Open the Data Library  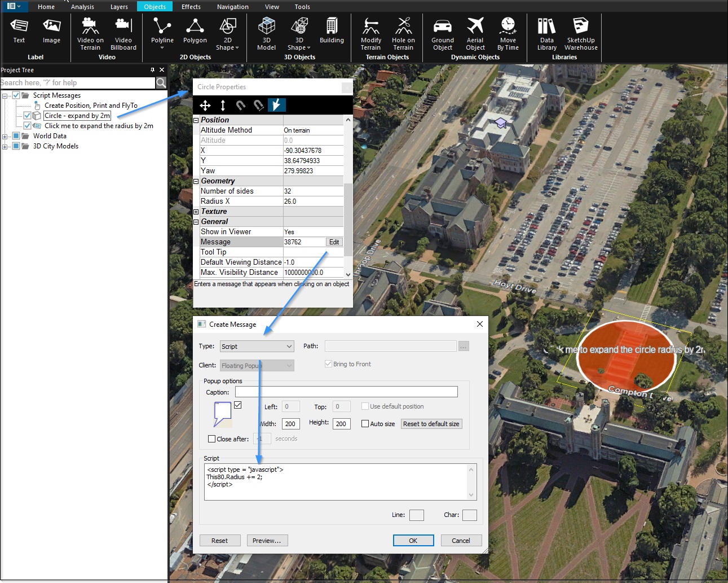547,34
